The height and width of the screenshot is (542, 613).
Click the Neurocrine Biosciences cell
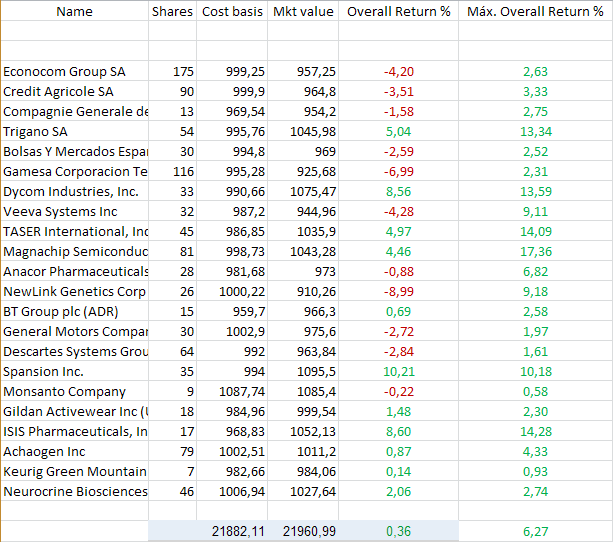[75, 491]
